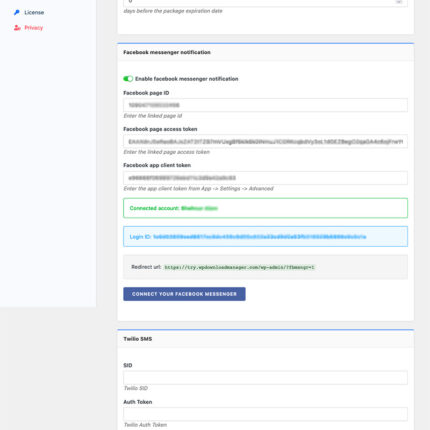Open the days before expiration dropdown arrow

(x=399, y=2)
